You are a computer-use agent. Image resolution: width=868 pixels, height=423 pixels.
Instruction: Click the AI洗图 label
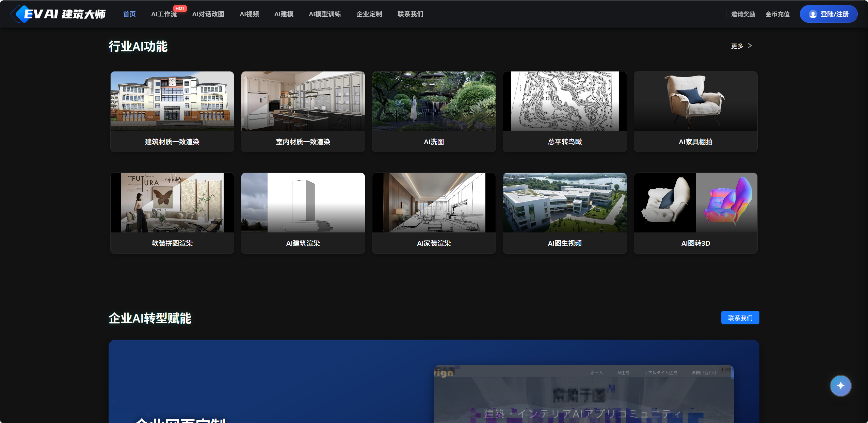pyautogui.click(x=434, y=142)
